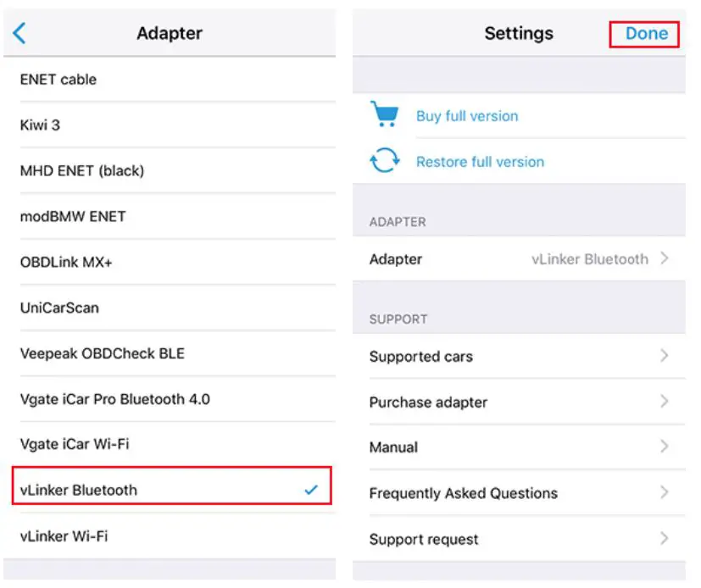Tap the shopping cart icon
This screenshot has width=701, height=588.
click(384, 113)
